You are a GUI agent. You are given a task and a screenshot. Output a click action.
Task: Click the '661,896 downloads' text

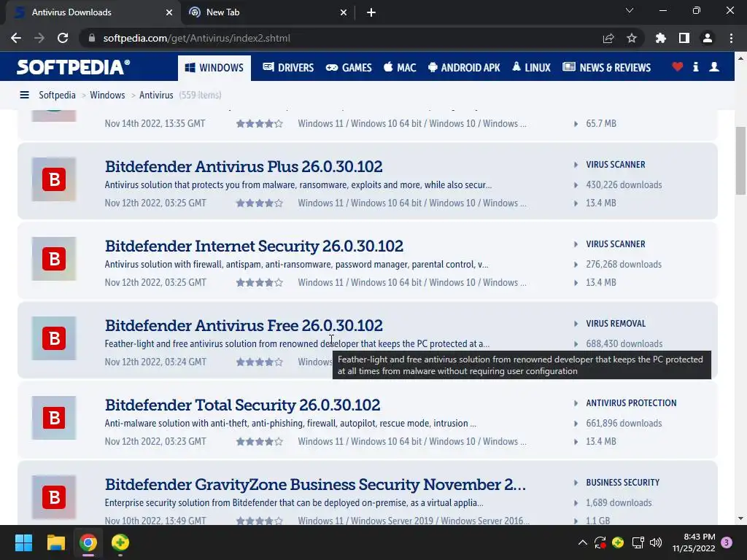[x=624, y=424]
